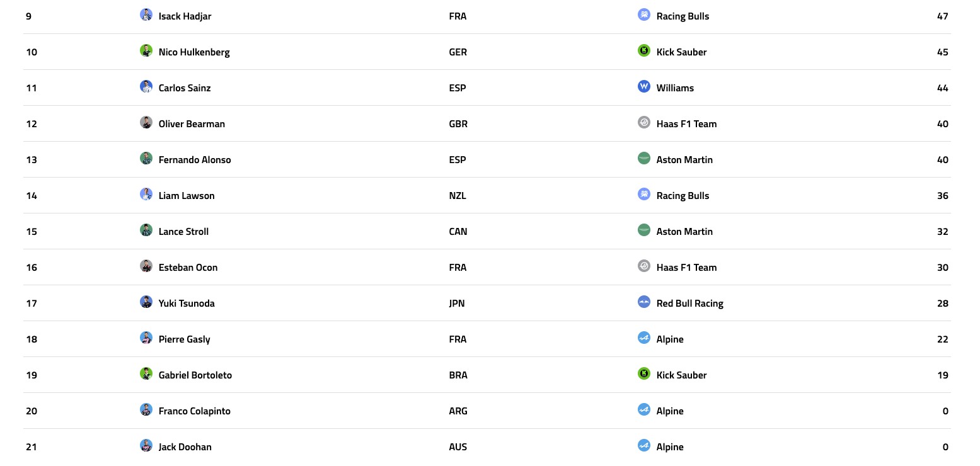The width and height of the screenshot is (980, 466).
Task: Open Esteban Ocon's driver name link
Action: pyautogui.click(x=188, y=268)
